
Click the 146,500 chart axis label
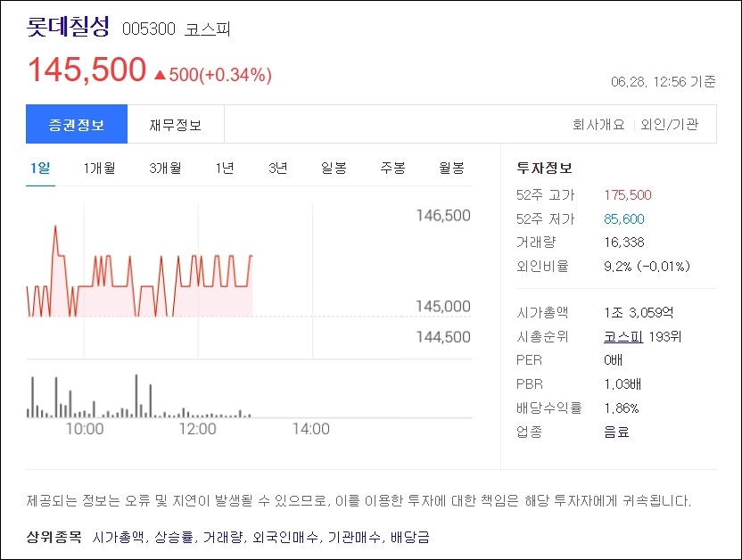[443, 216]
